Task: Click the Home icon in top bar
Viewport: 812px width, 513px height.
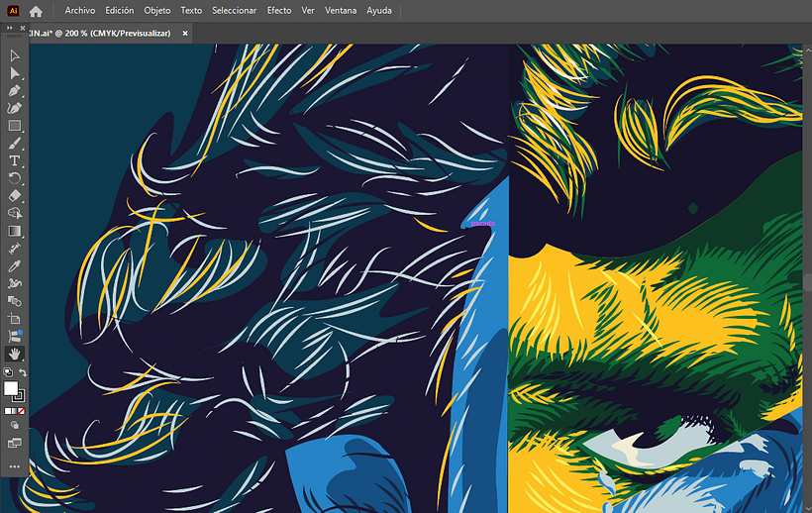Action: click(36, 11)
